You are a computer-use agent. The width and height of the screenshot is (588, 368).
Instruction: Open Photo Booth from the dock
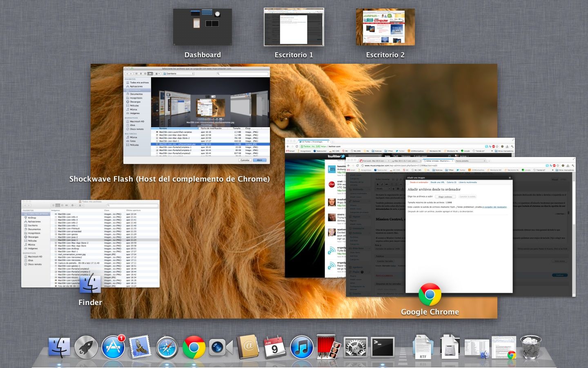coord(328,348)
